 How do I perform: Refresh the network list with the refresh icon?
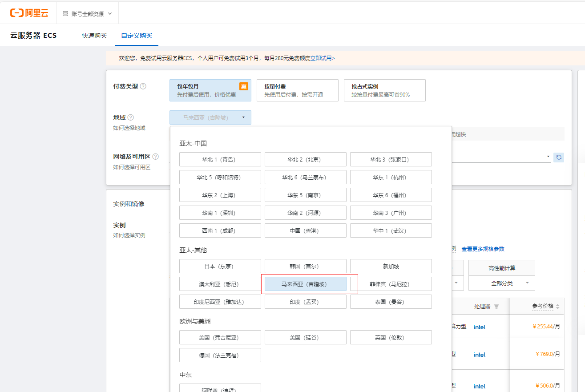559,157
